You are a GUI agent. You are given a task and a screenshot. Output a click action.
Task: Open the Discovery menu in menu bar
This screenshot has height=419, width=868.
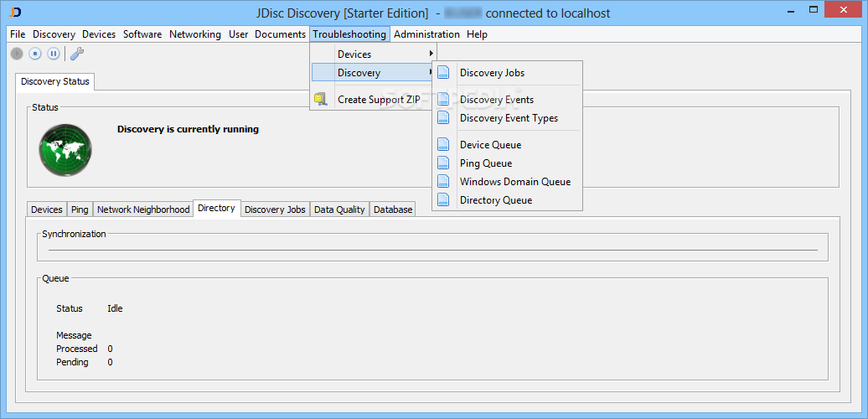tap(54, 34)
